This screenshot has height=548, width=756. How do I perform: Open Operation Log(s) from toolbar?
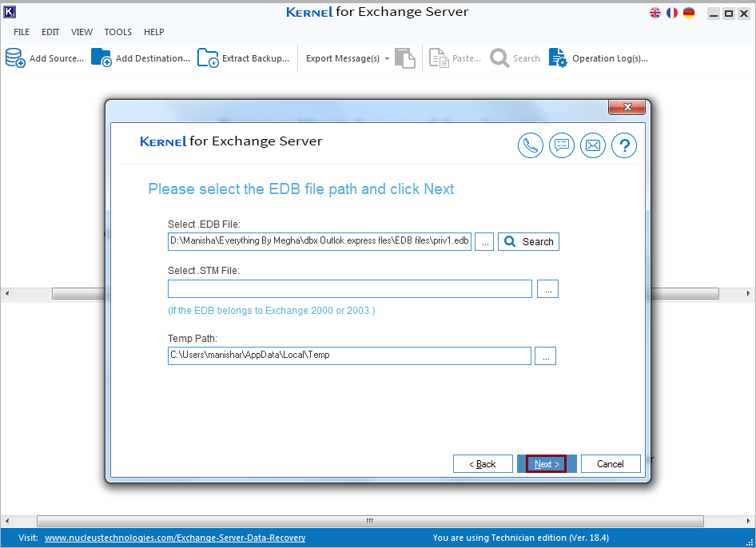tap(598, 58)
